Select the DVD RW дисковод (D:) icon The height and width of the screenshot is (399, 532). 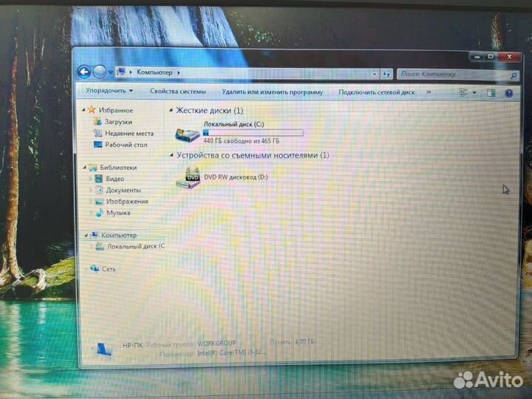point(188,178)
